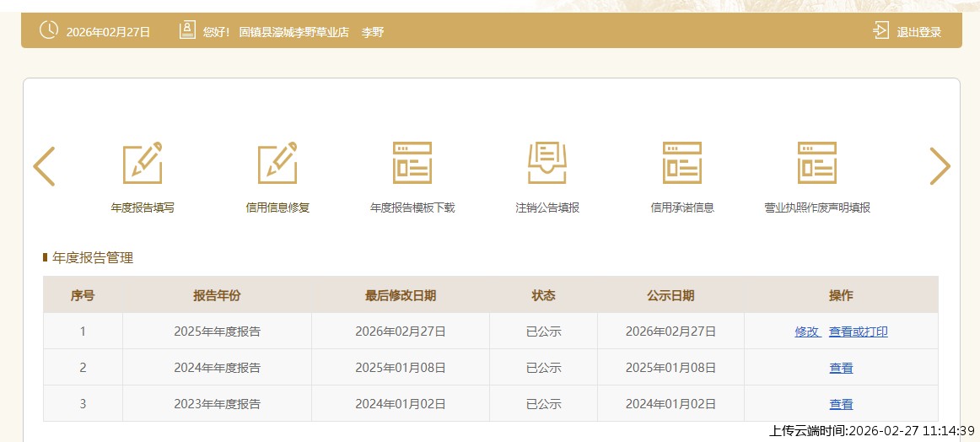Select the 2025年年度报告 table cell
This screenshot has width=980, height=442.
click(217, 331)
